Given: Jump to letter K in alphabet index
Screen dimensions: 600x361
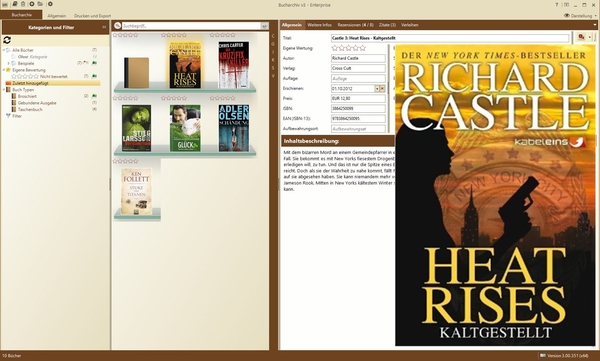Looking at the screenshot, I should click(273, 60).
